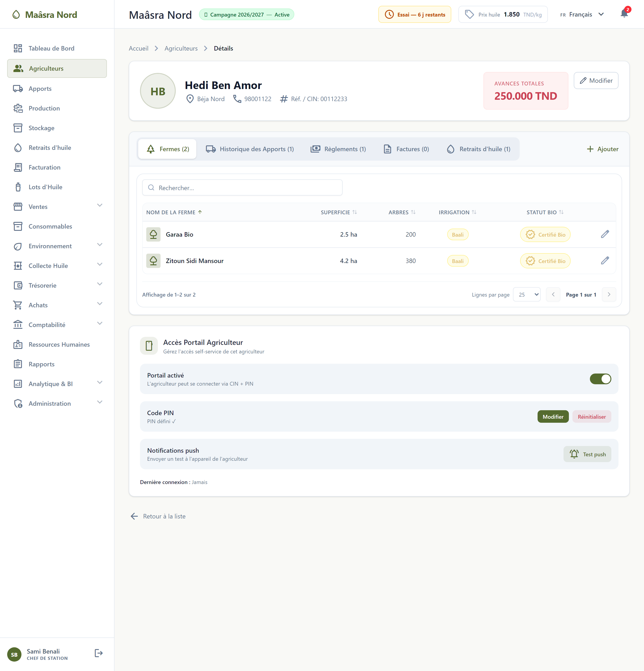Click the Rapports clipboard icon
The width and height of the screenshot is (644, 671).
(x=18, y=364)
